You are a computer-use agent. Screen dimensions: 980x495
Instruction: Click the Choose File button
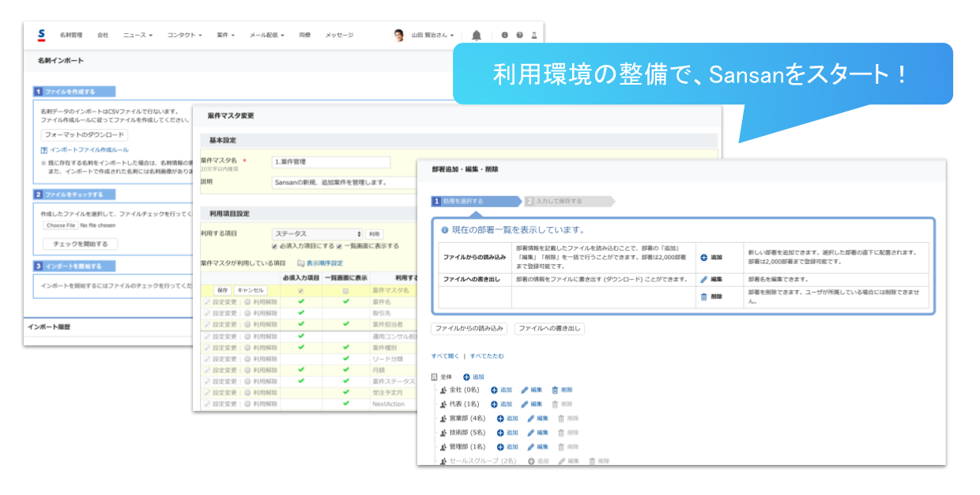pos(61,225)
